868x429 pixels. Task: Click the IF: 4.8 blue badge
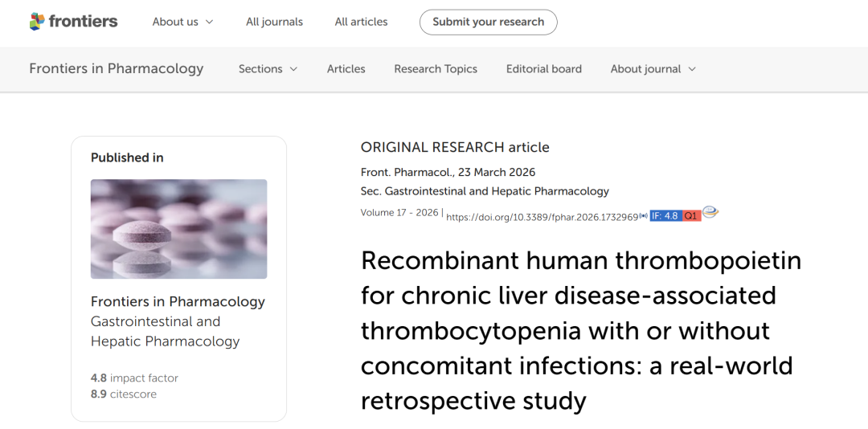pyautogui.click(x=665, y=216)
